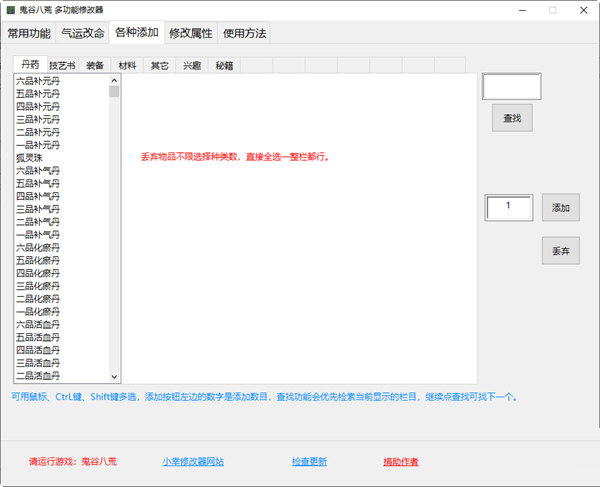The height and width of the screenshot is (487, 600).
Task: Click the 检查更新 link
Action: click(x=309, y=462)
